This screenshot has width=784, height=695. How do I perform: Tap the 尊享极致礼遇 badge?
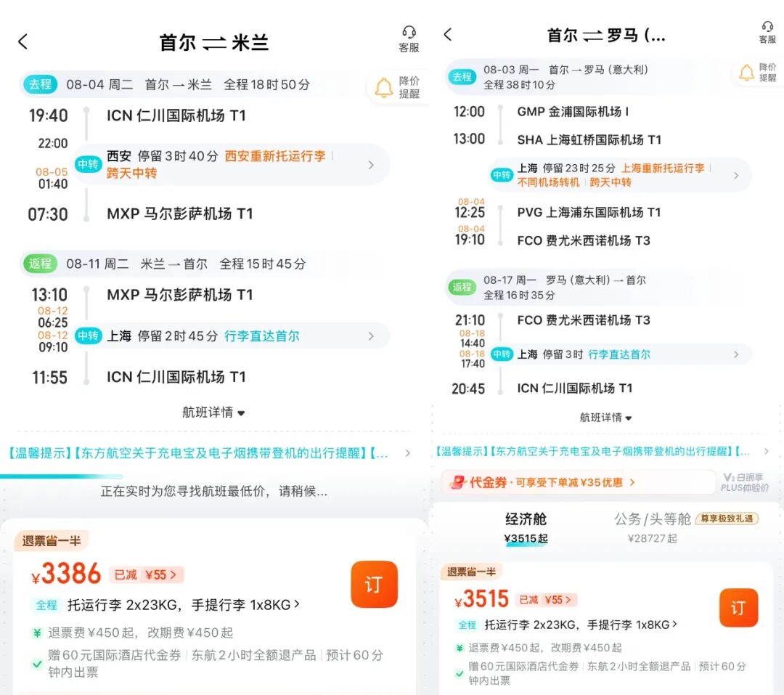click(727, 519)
